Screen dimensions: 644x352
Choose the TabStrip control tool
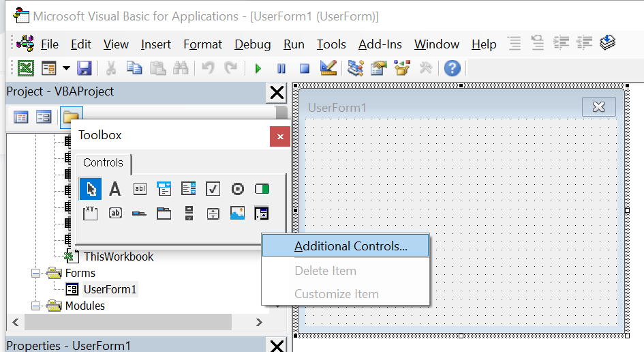140,214
